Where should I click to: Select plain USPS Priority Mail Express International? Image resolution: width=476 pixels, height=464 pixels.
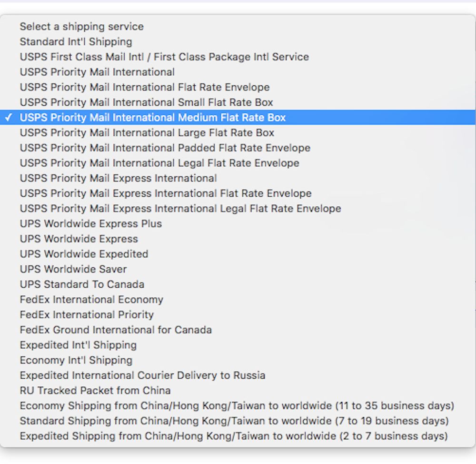tap(238, 178)
